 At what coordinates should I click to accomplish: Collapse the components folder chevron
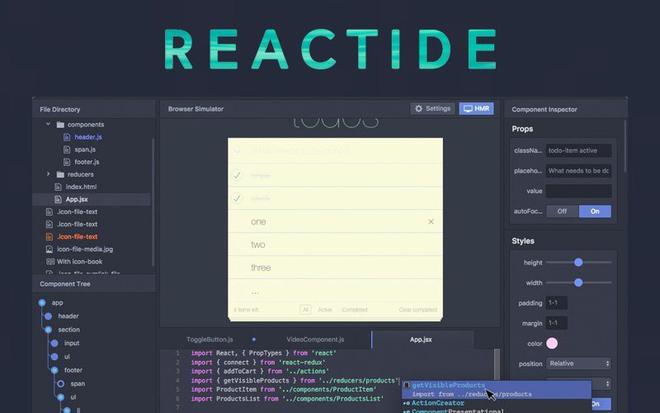48,124
